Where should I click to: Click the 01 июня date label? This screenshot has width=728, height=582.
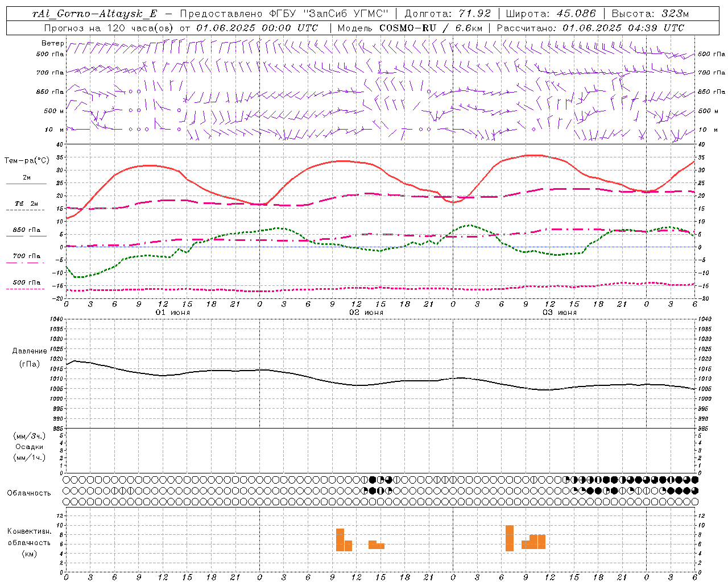[x=173, y=313]
